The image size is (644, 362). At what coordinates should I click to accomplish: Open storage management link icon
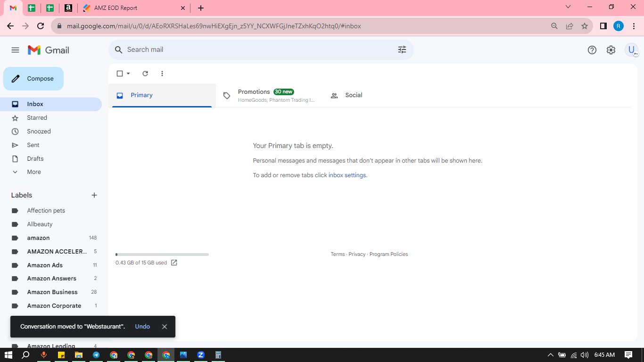click(174, 263)
